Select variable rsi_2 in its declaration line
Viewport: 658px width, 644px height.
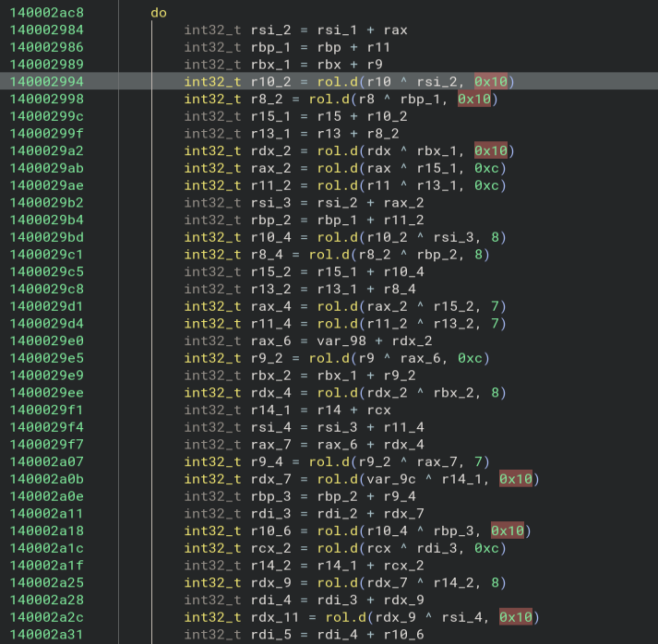click(270, 30)
